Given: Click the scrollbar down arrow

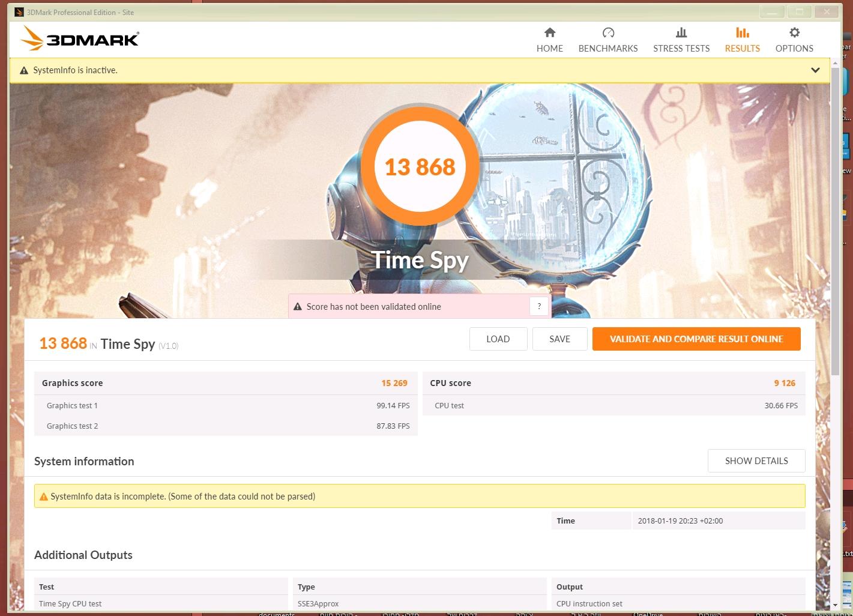Looking at the screenshot, I should tap(835, 605).
